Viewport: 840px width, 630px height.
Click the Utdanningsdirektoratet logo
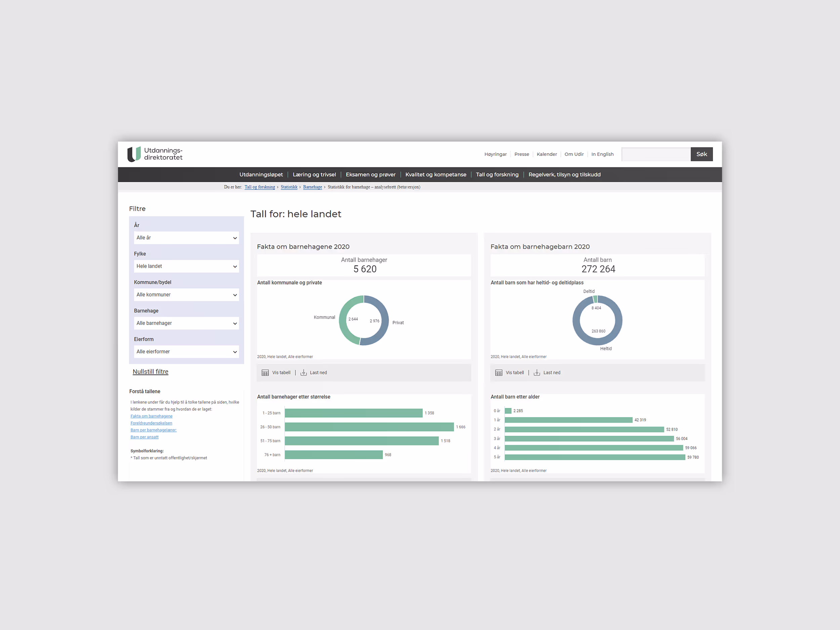tap(155, 154)
